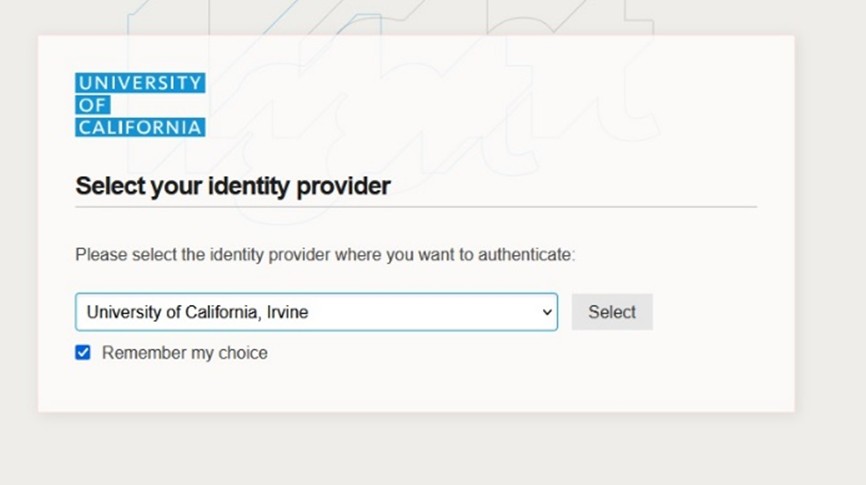The image size is (866, 485).
Task: Click the word Irvine in the dropdown
Action: coord(288,312)
